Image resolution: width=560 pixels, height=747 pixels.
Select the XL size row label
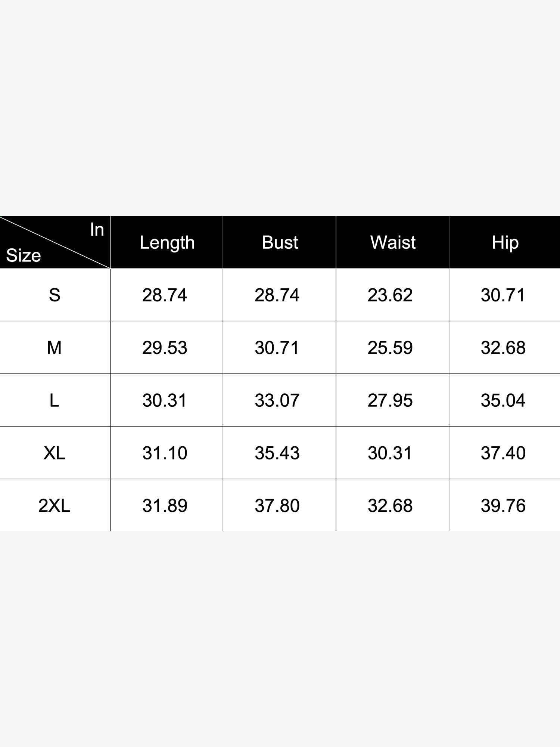click(55, 453)
